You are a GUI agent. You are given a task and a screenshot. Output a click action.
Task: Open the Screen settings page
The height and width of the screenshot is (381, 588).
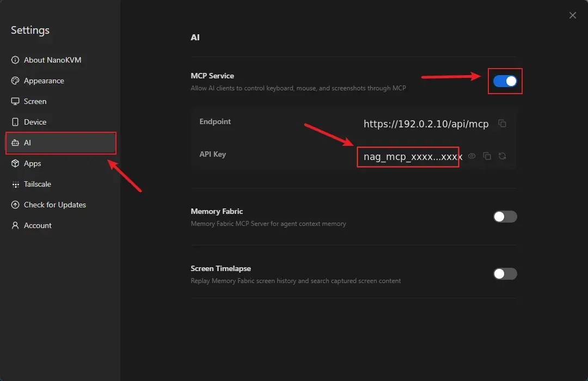(61, 101)
